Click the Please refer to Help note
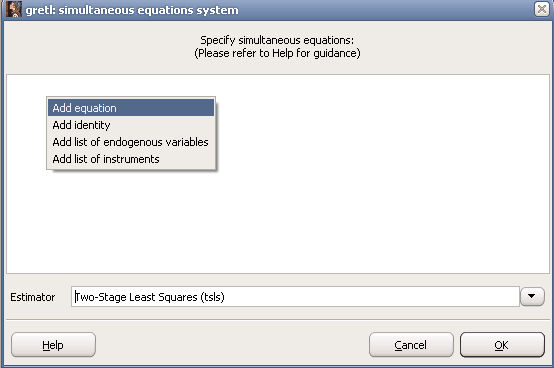 pos(277,53)
